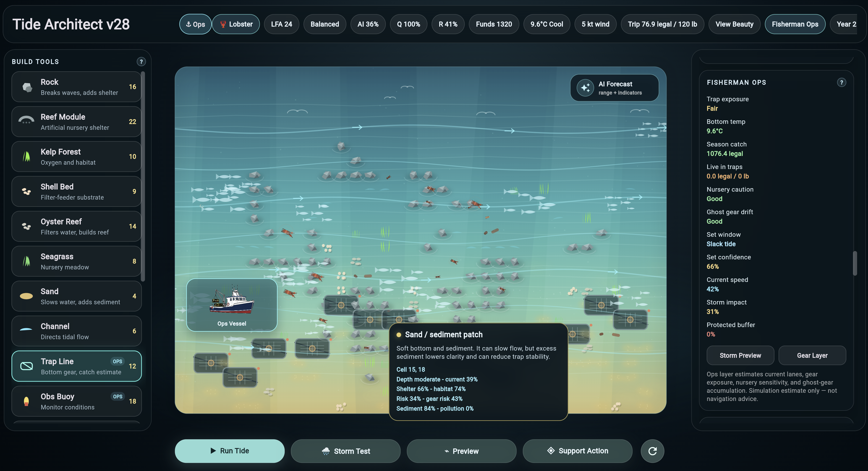Click the reset refresh icon button
The height and width of the screenshot is (471, 868).
click(652, 451)
